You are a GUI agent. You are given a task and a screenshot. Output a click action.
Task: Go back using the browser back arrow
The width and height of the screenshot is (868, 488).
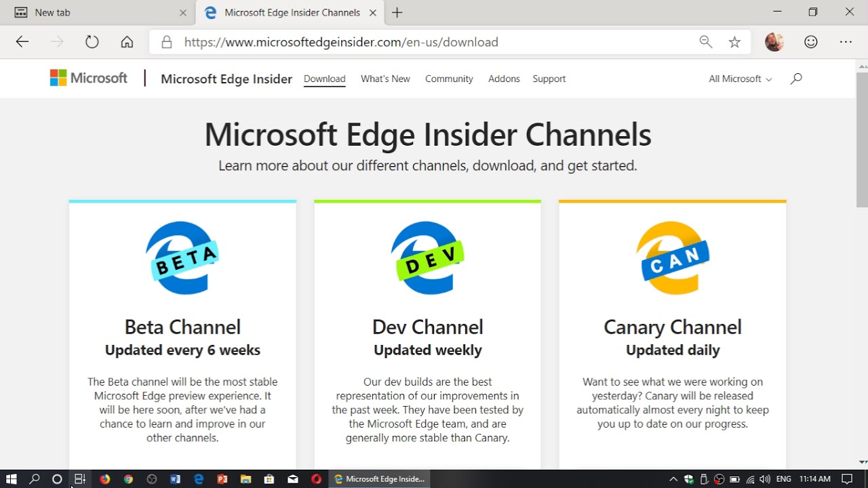tap(22, 42)
